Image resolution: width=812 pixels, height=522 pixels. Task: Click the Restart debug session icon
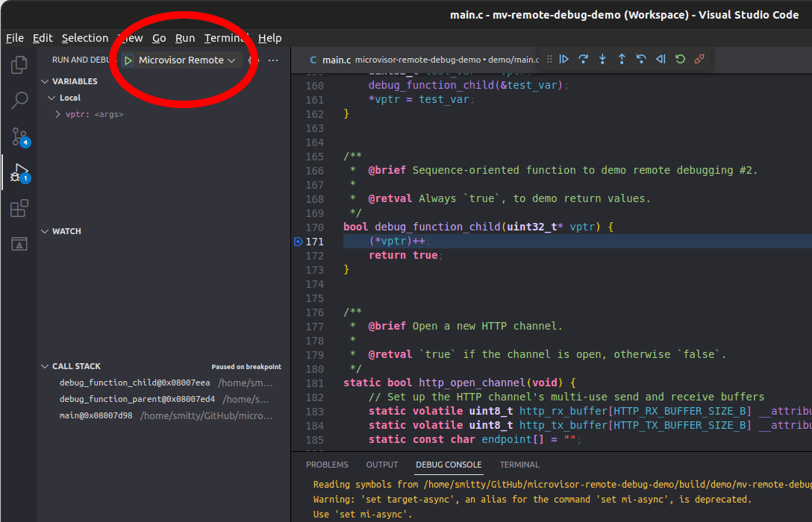click(x=680, y=59)
